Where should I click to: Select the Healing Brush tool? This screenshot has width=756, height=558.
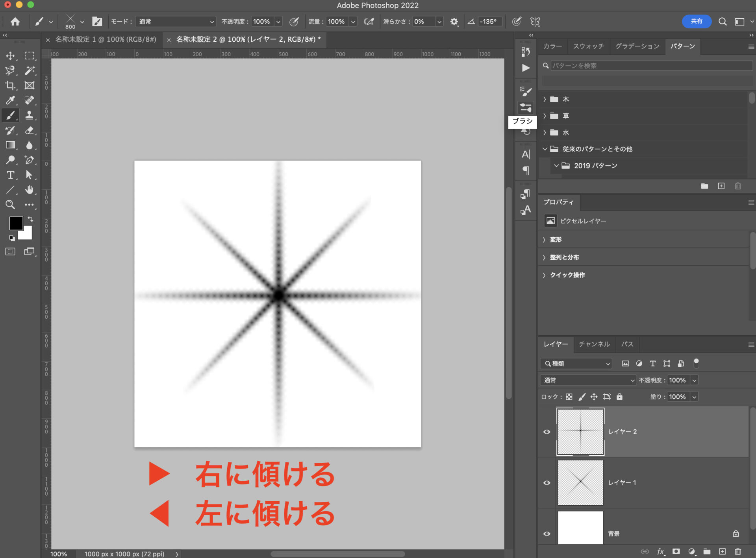click(x=29, y=100)
